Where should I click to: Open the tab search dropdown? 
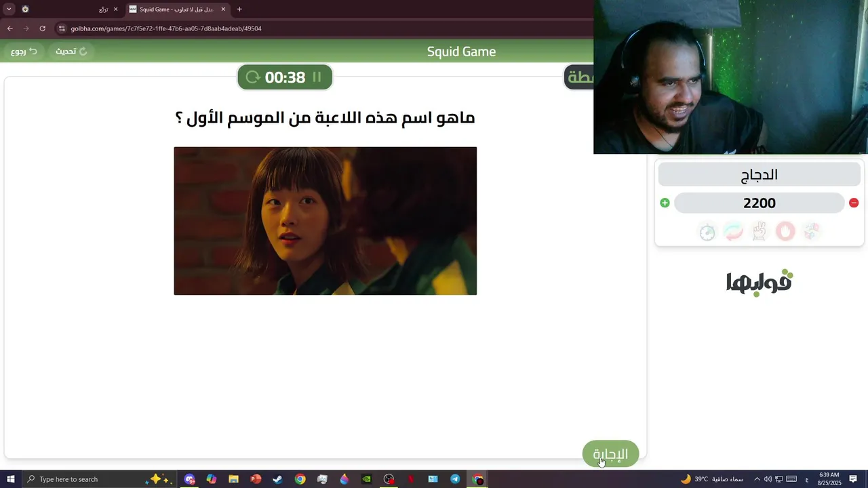click(9, 9)
